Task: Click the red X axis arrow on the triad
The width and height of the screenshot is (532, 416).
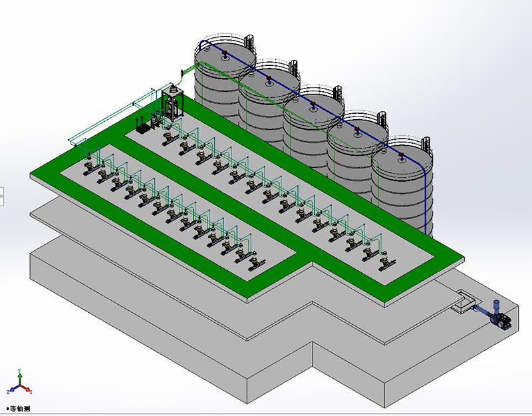Action: pos(29,390)
